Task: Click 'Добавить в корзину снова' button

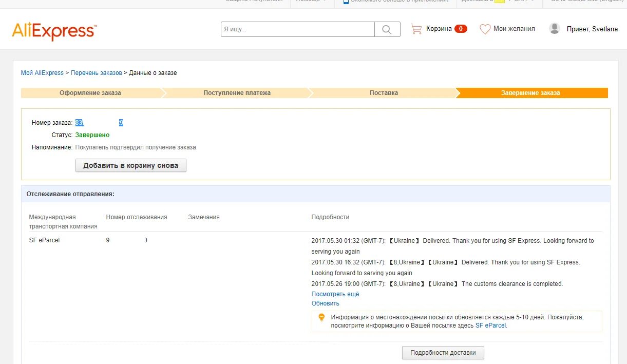Action: pos(131,165)
